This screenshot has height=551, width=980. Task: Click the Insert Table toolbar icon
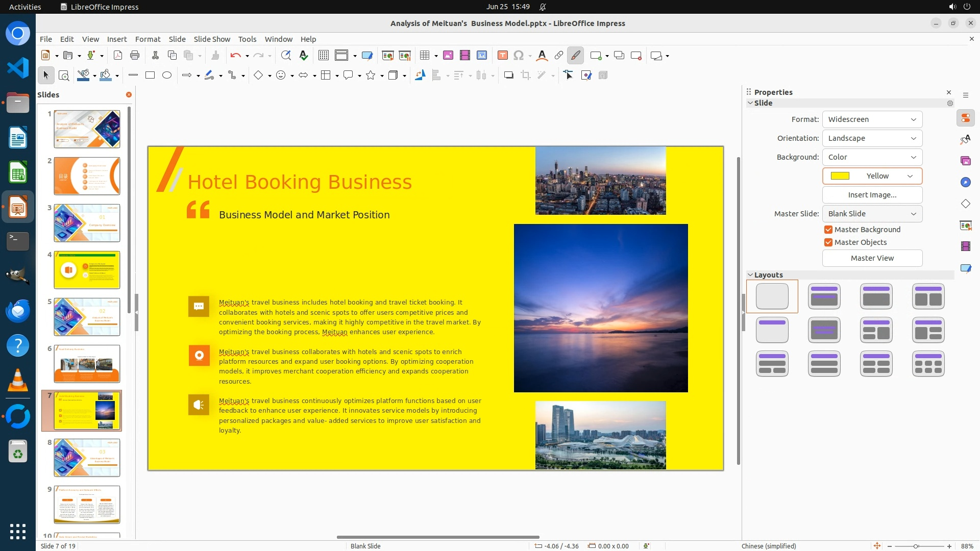point(424,56)
